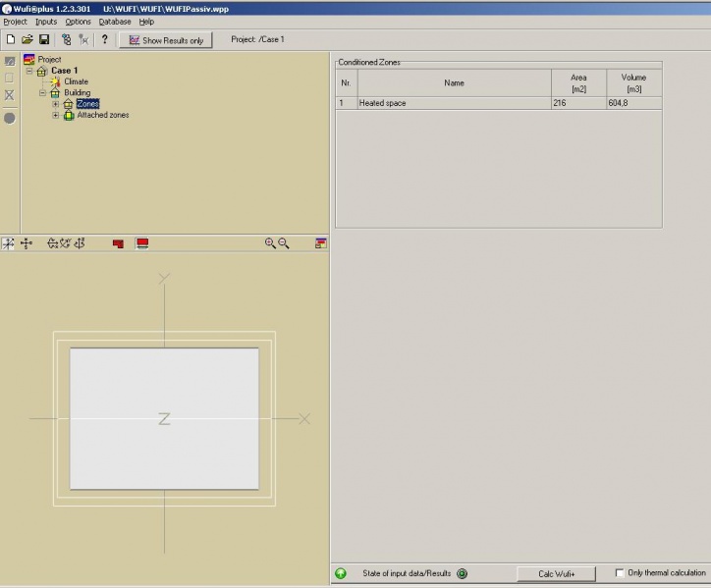Click the green status indicator icon
This screenshot has height=588, width=711.
(341, 573)
